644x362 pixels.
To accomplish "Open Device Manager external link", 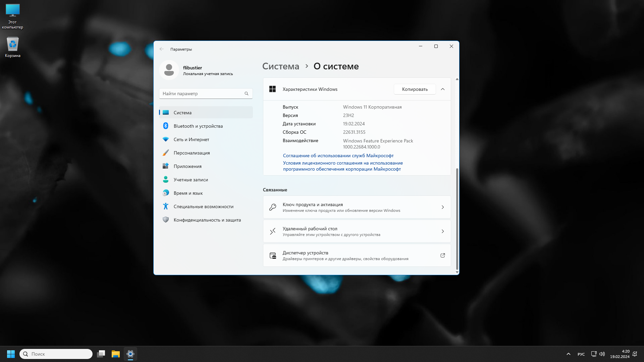I will coord(443,255).
